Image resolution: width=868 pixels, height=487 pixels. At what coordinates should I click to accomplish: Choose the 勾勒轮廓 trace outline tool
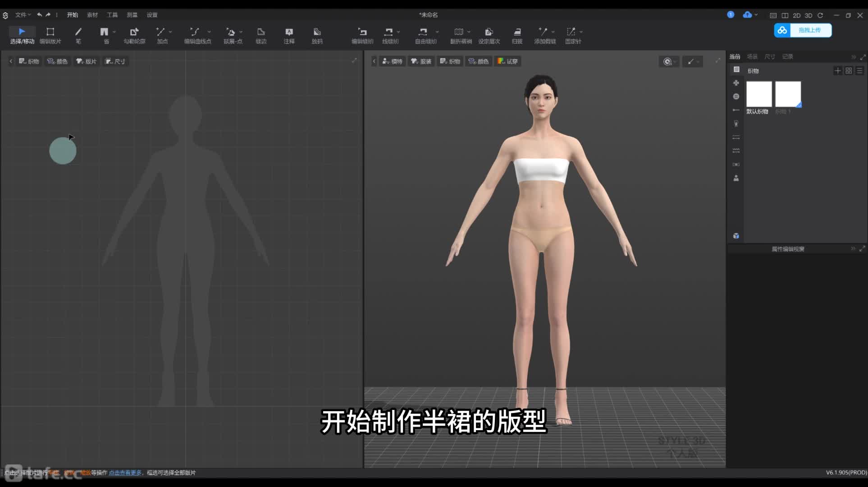[134, 35]
